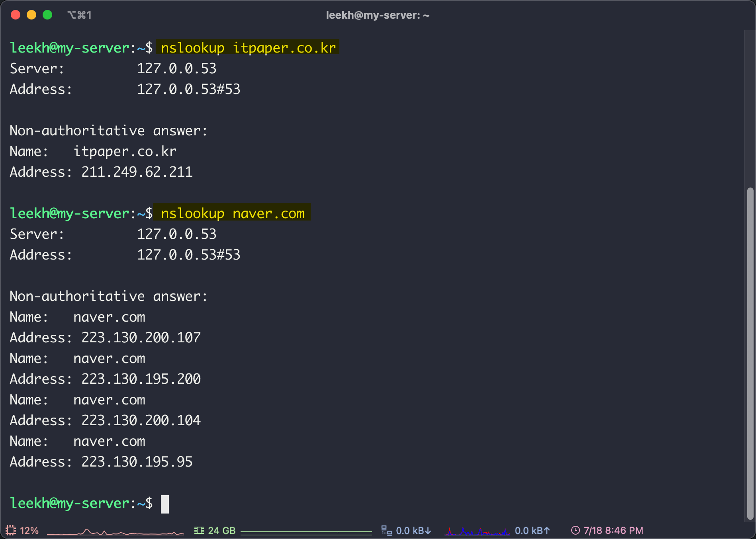Click the network icon beside 0.0 kB↓

pyautogui.click(x=386, y=530)
